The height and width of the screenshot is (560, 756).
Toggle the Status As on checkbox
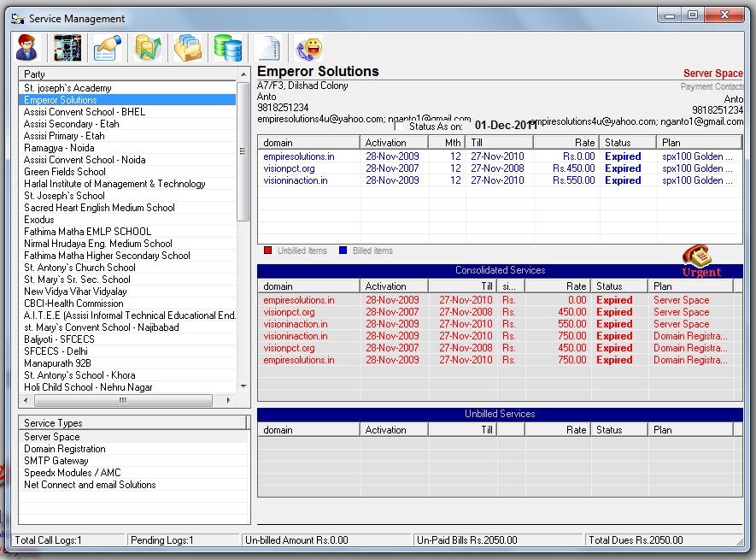tap(399, 126)
